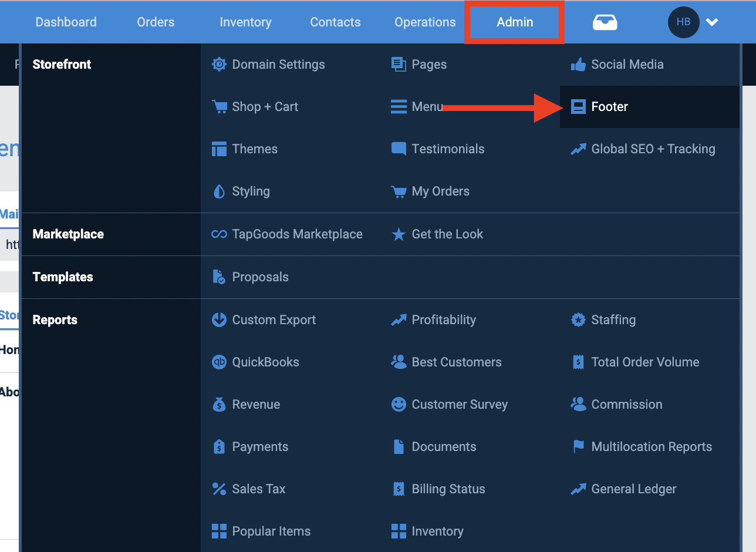Click the Domain Settings gear icon
The width and height of the screenshot is (756, 552).
219,65
